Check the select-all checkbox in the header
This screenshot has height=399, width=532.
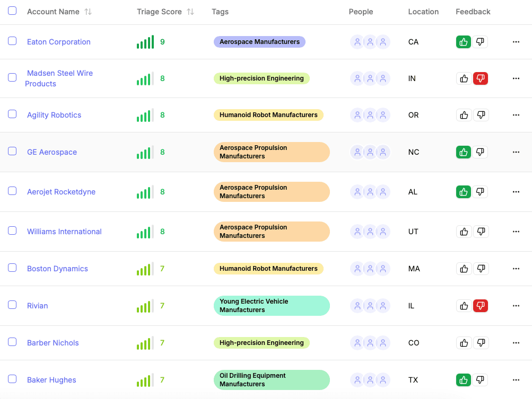12,11
